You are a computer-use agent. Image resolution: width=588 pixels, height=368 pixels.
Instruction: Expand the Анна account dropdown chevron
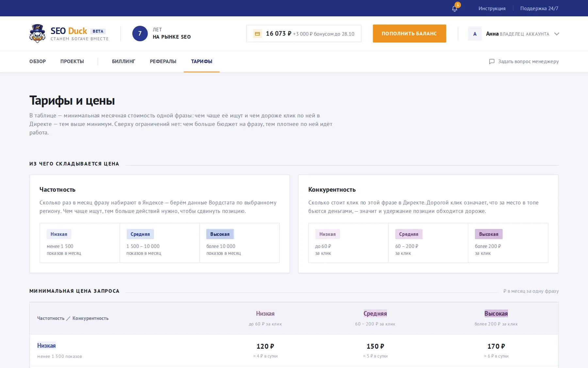coord(557,34)
